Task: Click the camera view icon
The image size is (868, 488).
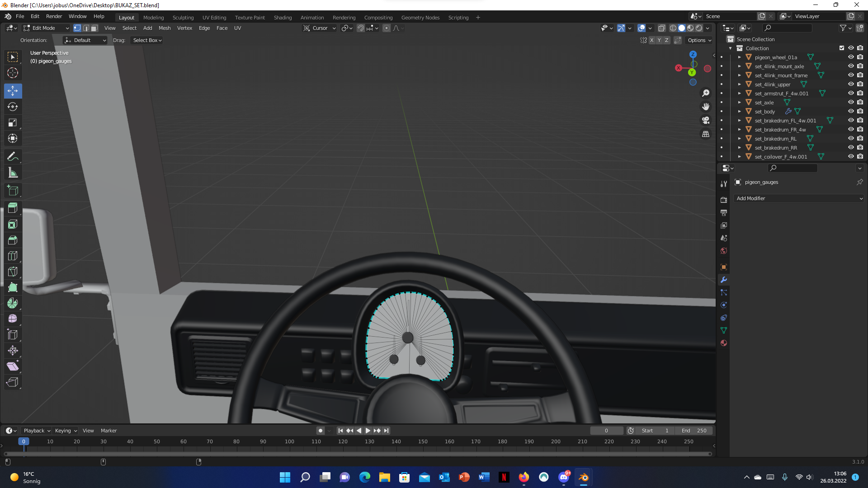Action: pyautogui.click(x=706, y=120)
